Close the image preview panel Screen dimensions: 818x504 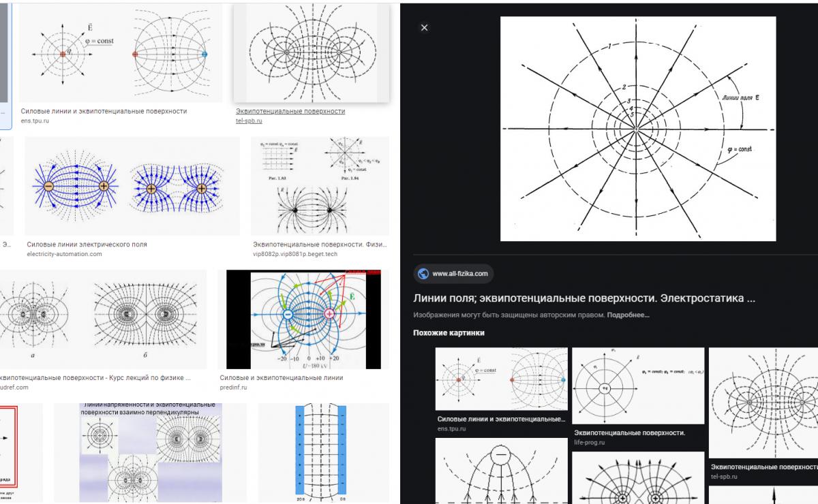424,28
